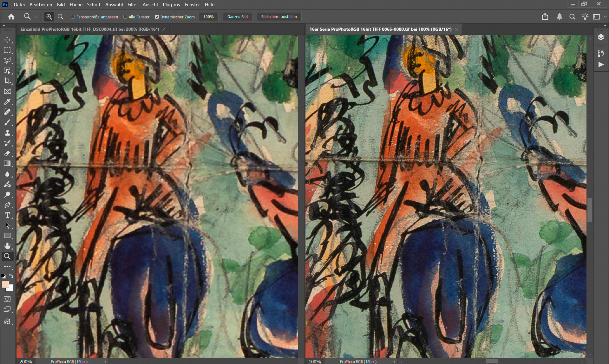The width and height of the screenshot is (609, 364).
Task: Switch to the Einzelbild ProPhotoRGB document tab
Action: pos(90,29)
